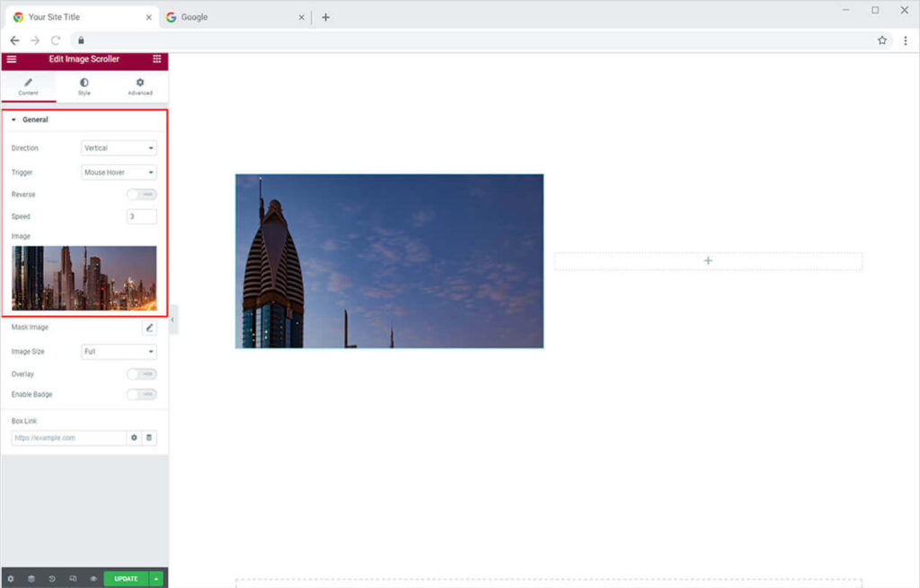Toggle the Reverse switch

coord(141,195)
